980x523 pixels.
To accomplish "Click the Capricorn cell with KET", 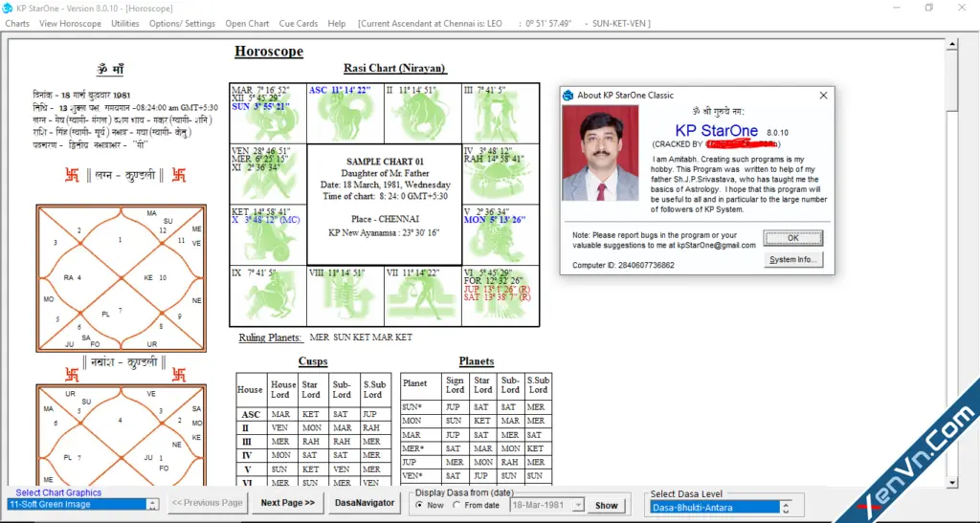I will [x=268, y=234].
